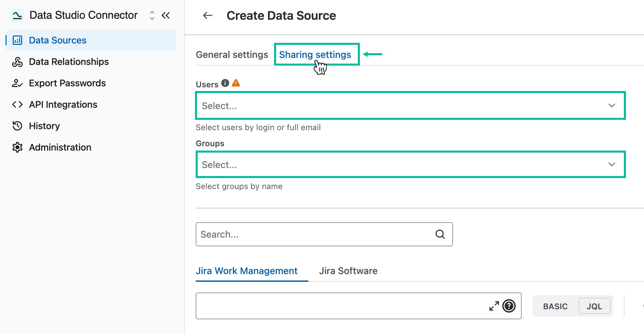Click the Export Passwords user icon

coord(17,83)
